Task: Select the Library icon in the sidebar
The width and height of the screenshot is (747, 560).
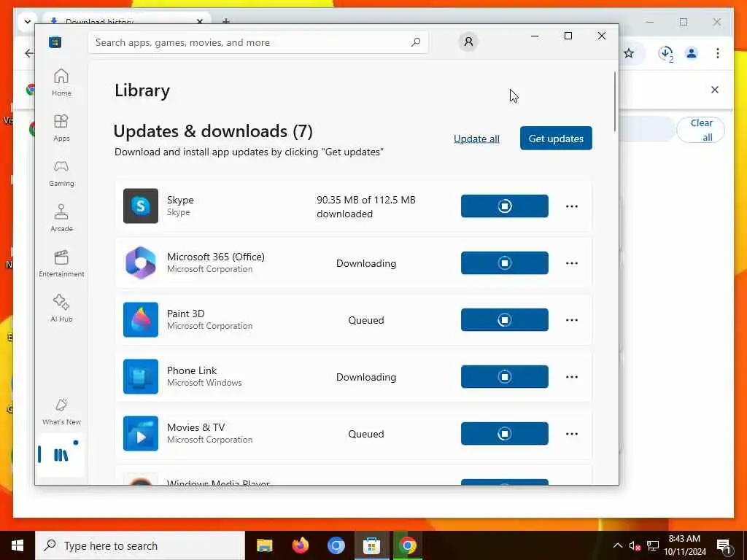Action: pos(61,455)
